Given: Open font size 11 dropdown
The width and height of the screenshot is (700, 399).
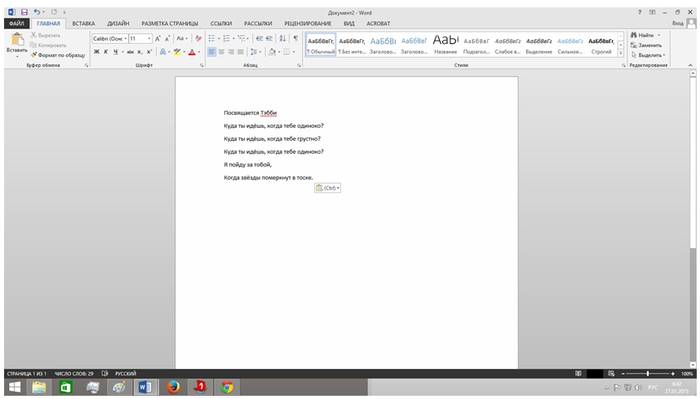Looking at the screenshot, I should pos(149,39).
